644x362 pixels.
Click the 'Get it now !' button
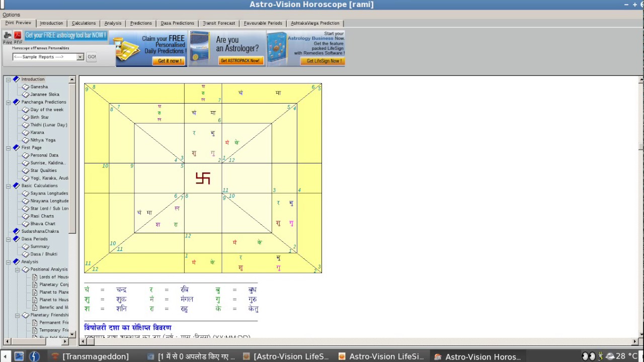169,61
